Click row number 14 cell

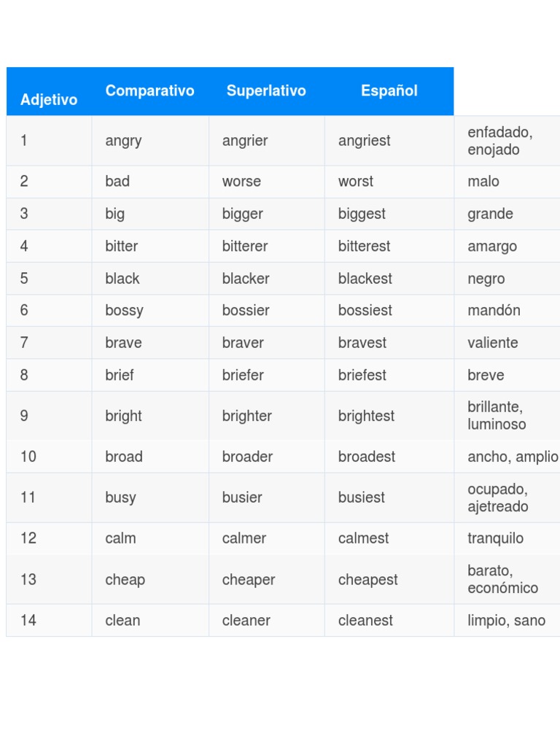point(28,620)
